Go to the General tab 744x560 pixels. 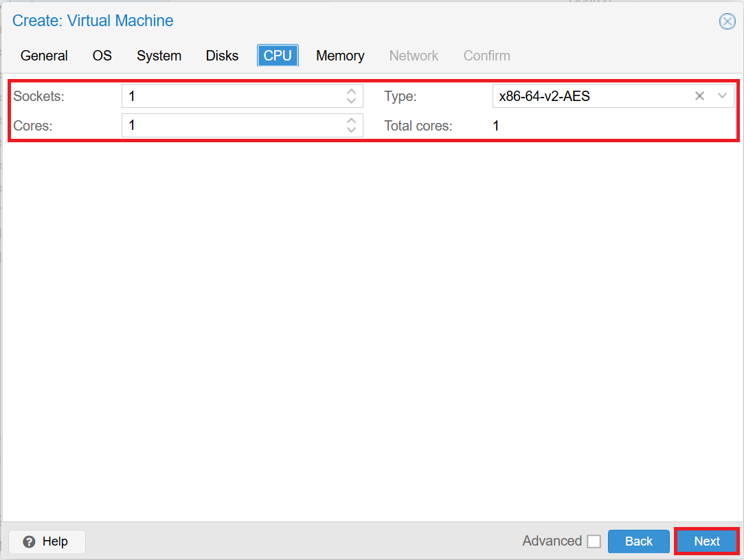pyautogui.click(x=44, y=56)
